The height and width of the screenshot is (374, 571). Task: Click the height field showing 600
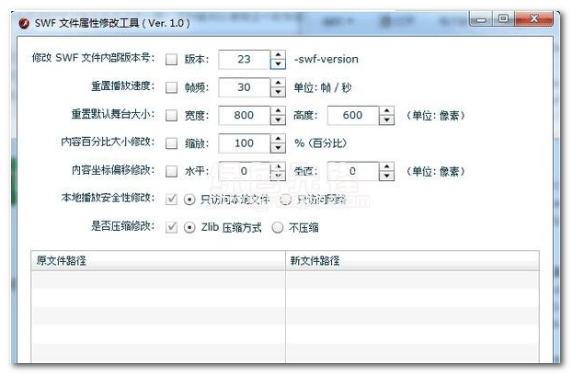[x=353, y=115]
